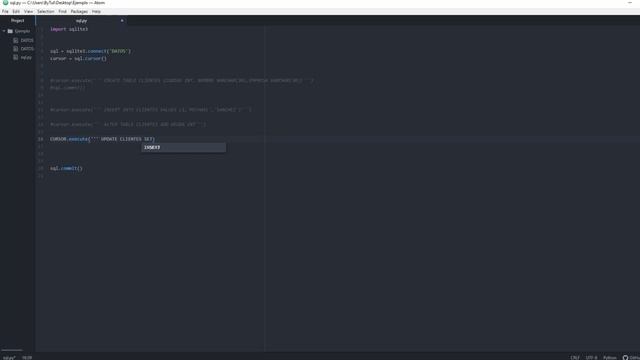Click the second DATOS file icon
This screenshot has width=640, height=360.
[x=16, y=49]
